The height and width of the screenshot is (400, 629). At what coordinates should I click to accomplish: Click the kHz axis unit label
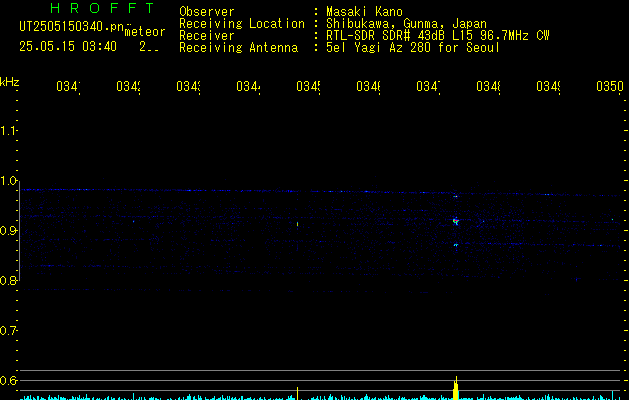point(9,82)
